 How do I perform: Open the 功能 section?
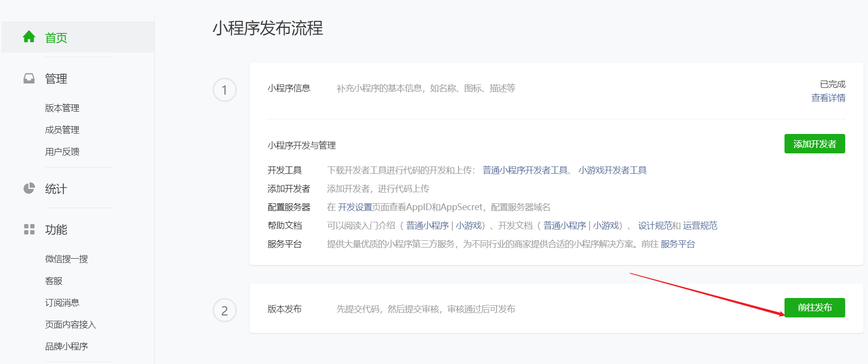point(56,230)
